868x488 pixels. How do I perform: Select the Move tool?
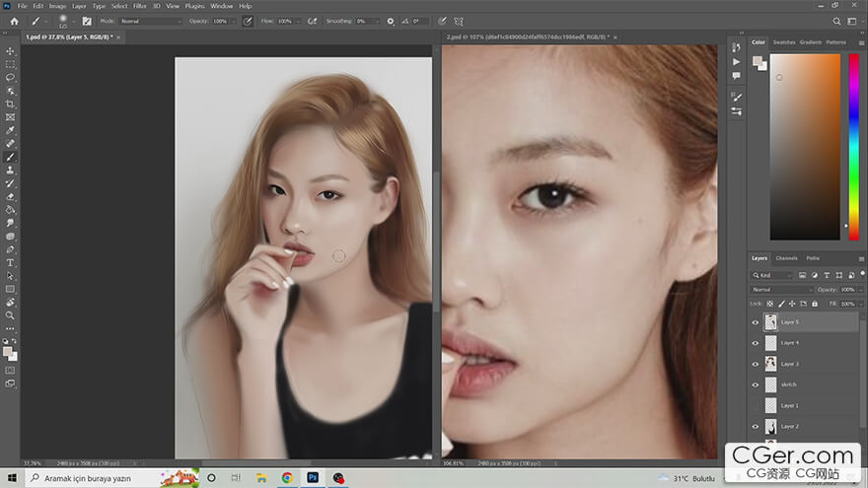pos(10,51)
